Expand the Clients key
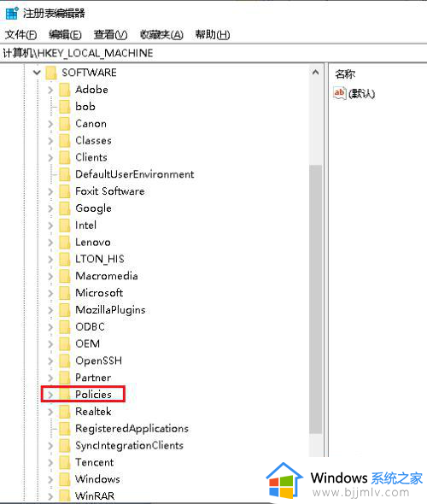 point(50,157)
